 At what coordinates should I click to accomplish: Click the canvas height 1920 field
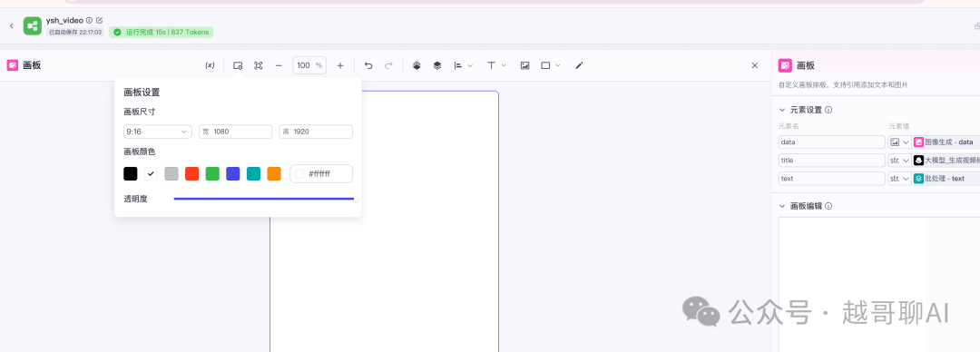pyautogui.click(x=316, y=132)
